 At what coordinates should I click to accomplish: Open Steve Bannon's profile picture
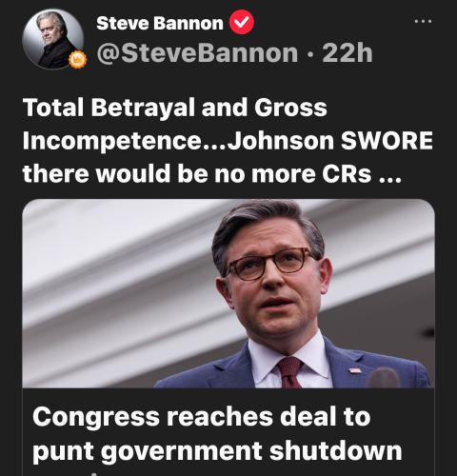pyautogui.click(x=52, y=39)
